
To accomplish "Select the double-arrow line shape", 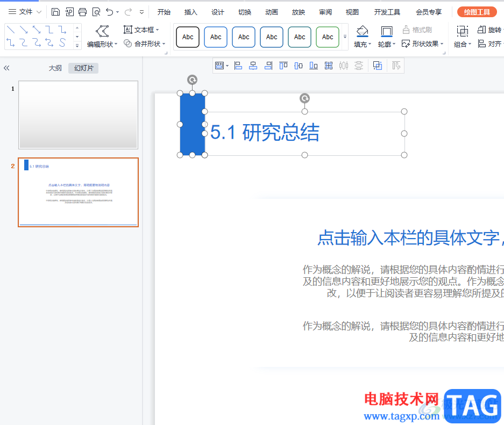I will [x=37, y=30].
